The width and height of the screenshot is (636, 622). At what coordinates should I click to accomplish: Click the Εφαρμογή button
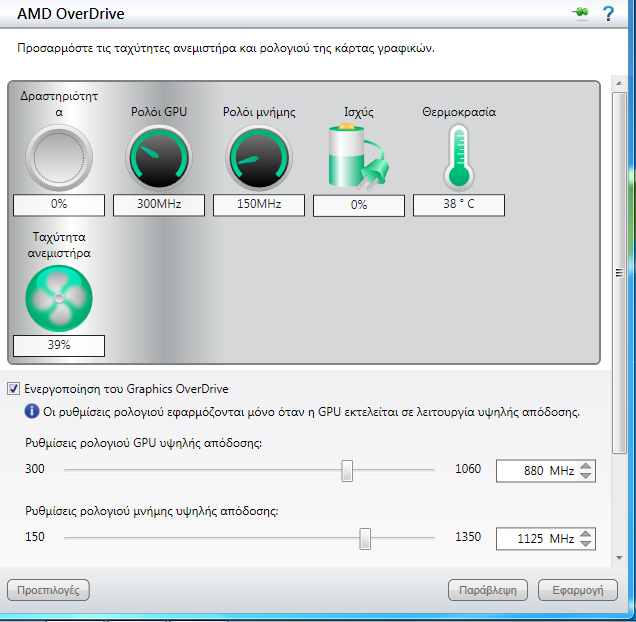click(578, 590)
